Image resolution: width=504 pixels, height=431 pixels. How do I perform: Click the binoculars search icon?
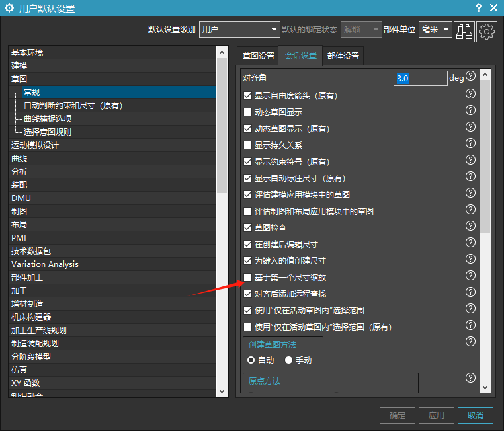(464, 32)
